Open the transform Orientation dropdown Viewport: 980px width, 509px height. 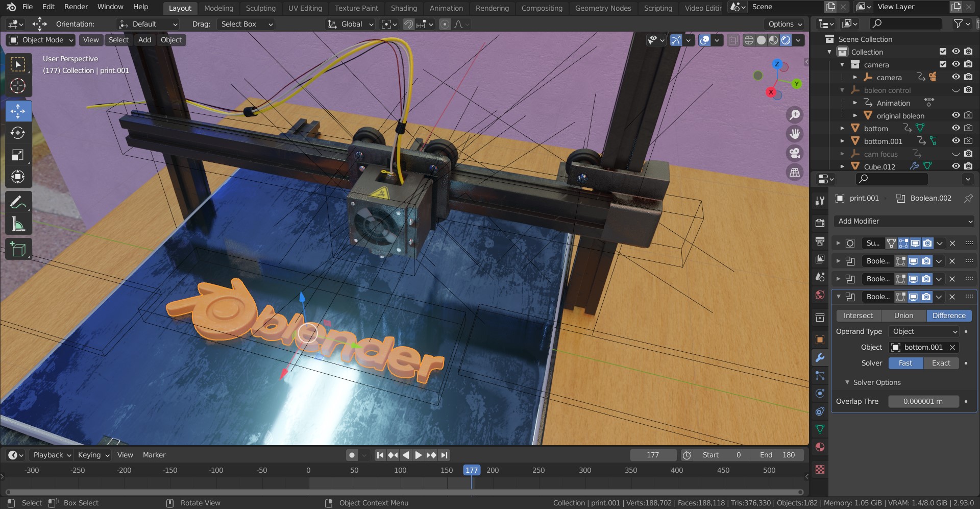click(148, 24)
